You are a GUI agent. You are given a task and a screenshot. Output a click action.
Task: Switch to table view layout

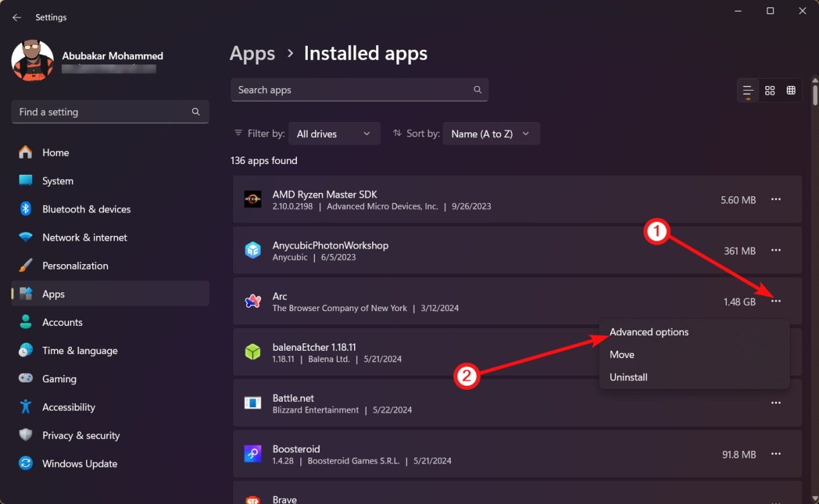click(791, 89)
